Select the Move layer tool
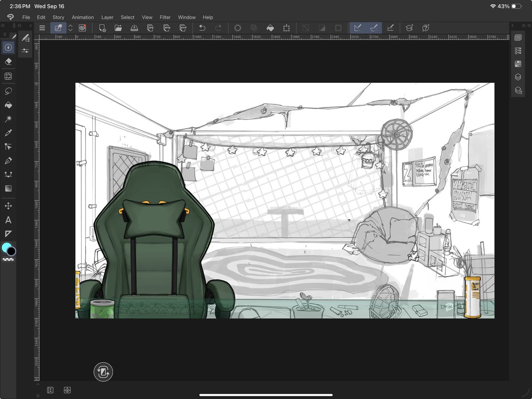 (x=8, y=206)
